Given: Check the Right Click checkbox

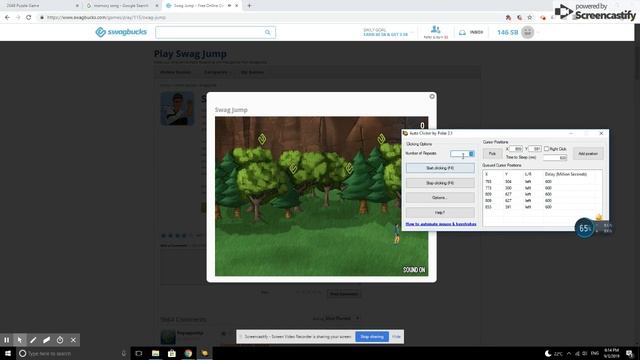Looking at the screenshot, I should 546,149.
